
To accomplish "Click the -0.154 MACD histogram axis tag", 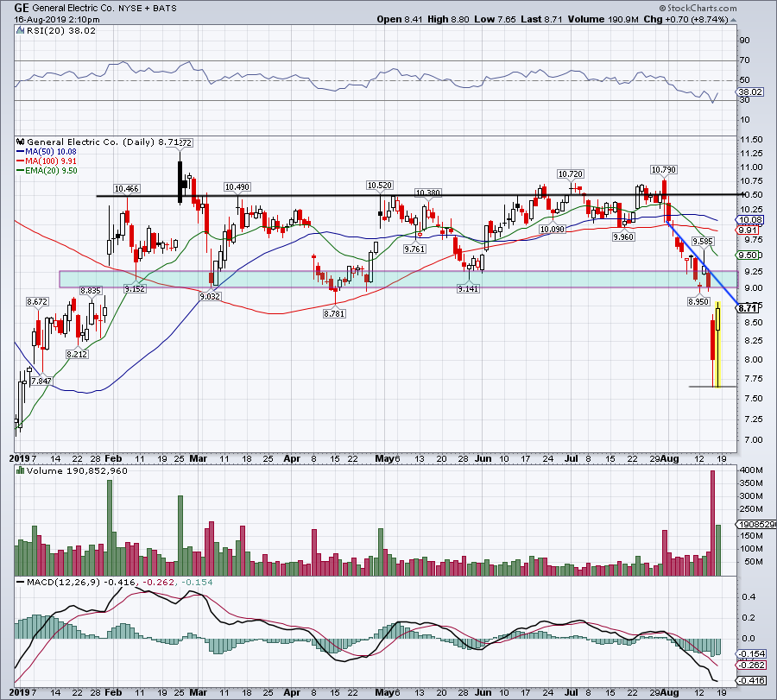I will [x=752, y=654].
